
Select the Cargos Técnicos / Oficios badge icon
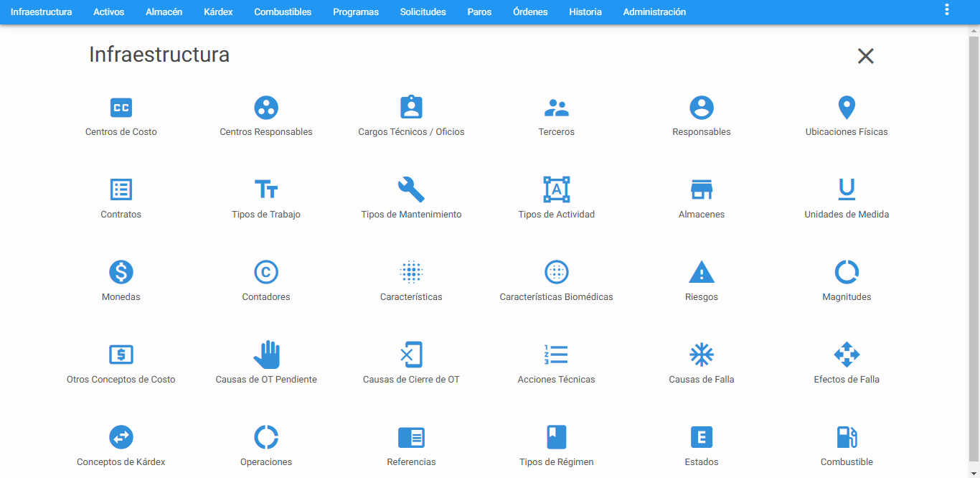411,107
